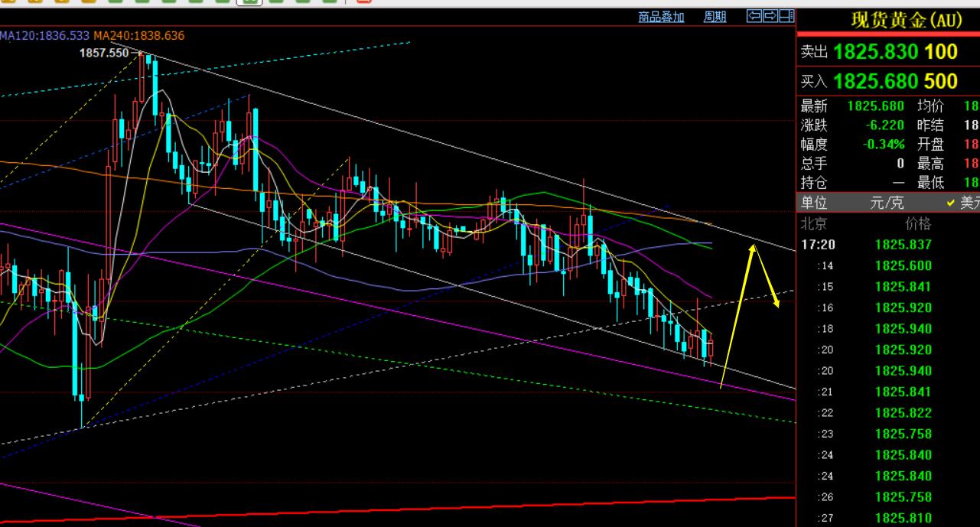Click the 北京 time column header
Screen dimensions: 980x527
coord(814,224)
